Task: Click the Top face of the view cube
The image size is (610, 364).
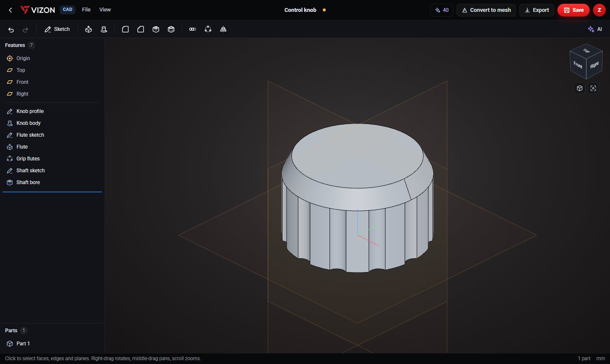Action: [x=586, y=51]
